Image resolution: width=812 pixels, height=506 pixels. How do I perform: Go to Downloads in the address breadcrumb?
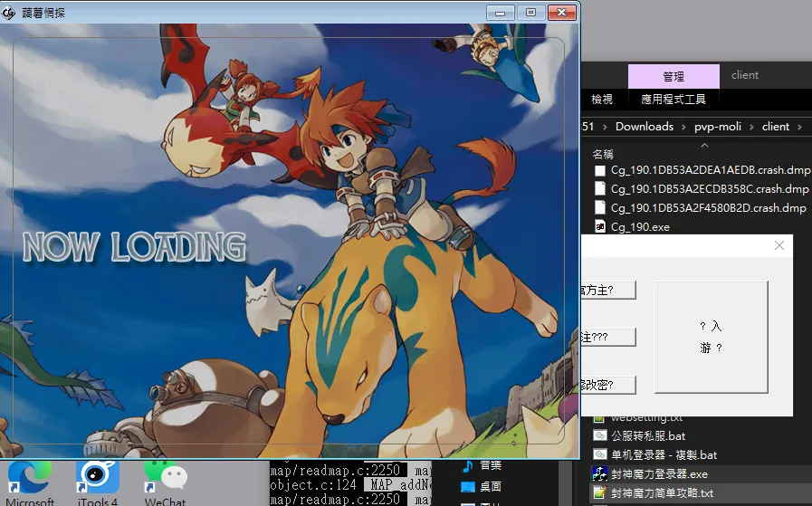click(645, 127)
